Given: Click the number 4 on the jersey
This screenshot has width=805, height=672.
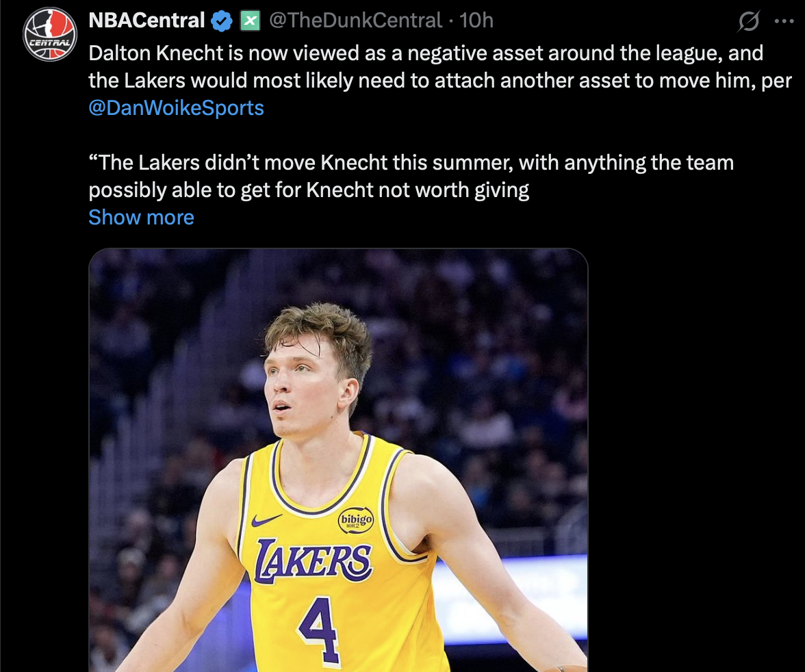Looking at the screenshot, I should [320, 628].
